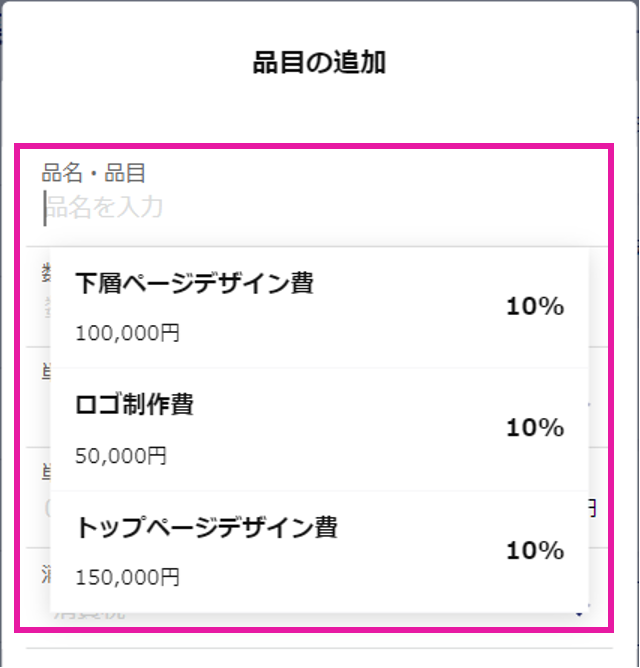Click the 円 unit peeking right of suggestions
The image size is (640, 668).
pos(592,509)
